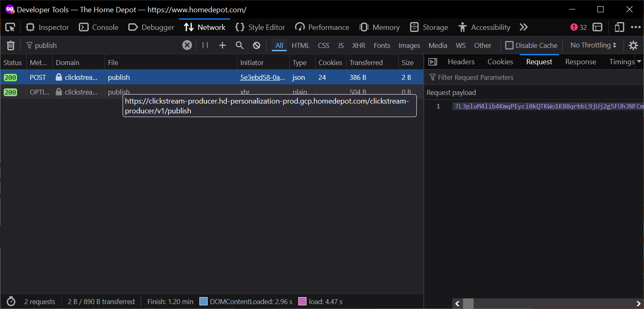
Task: Switch to the Cookies details tab
Action: tap(500, 62)
